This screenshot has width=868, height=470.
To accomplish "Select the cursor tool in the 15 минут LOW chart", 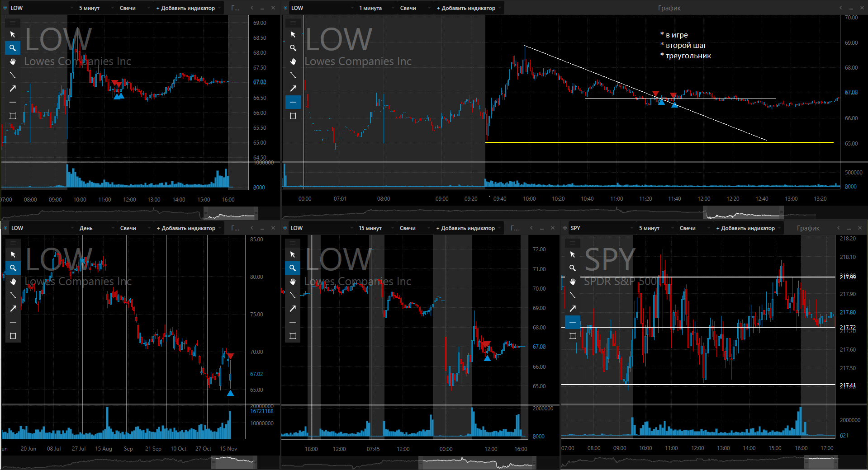I will tap(293, 254).
